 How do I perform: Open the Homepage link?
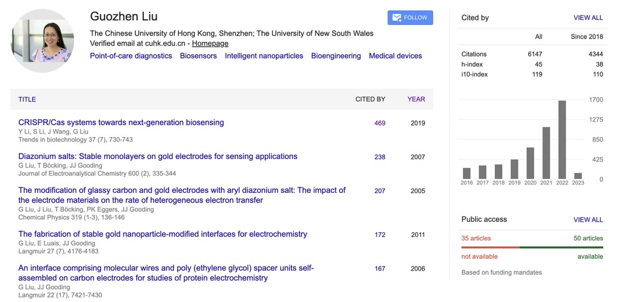pyautogui.click(x=210, y=44)
